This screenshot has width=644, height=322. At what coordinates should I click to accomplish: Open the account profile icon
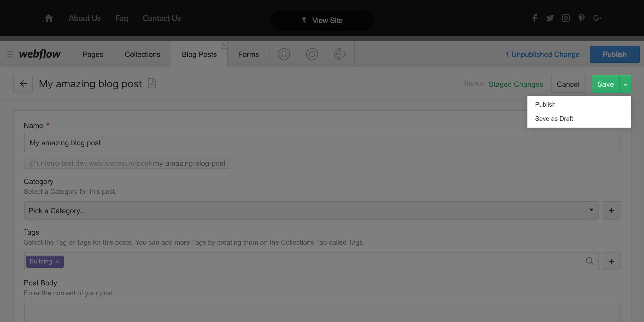(x=284, y=54)
